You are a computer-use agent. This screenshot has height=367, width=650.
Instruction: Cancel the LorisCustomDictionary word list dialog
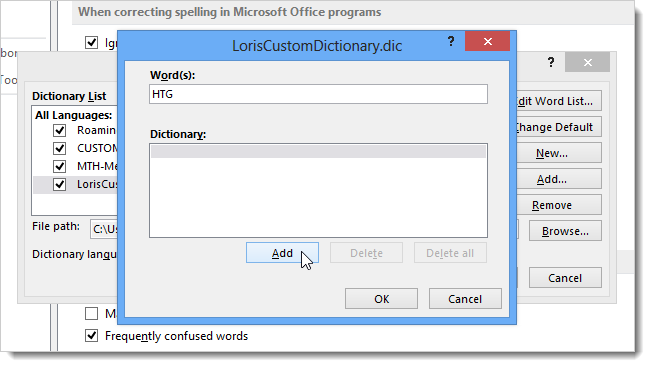coord(465,299)
